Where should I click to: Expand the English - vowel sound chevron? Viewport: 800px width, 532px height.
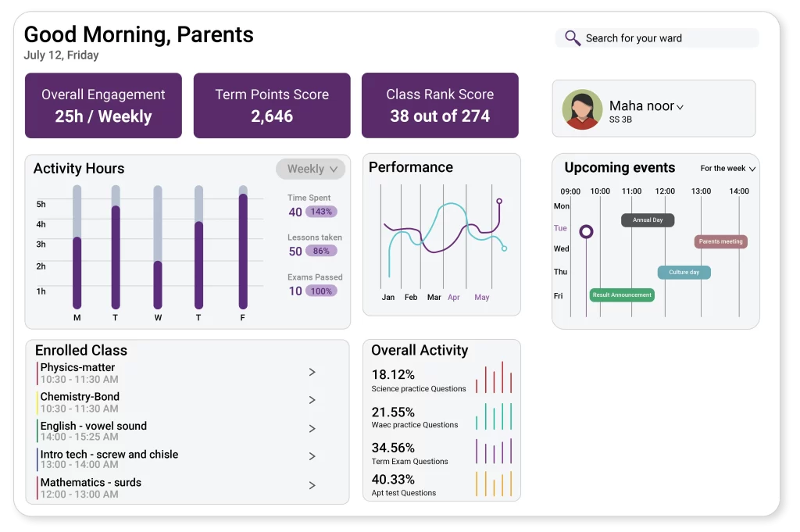(x=312, y=429)
